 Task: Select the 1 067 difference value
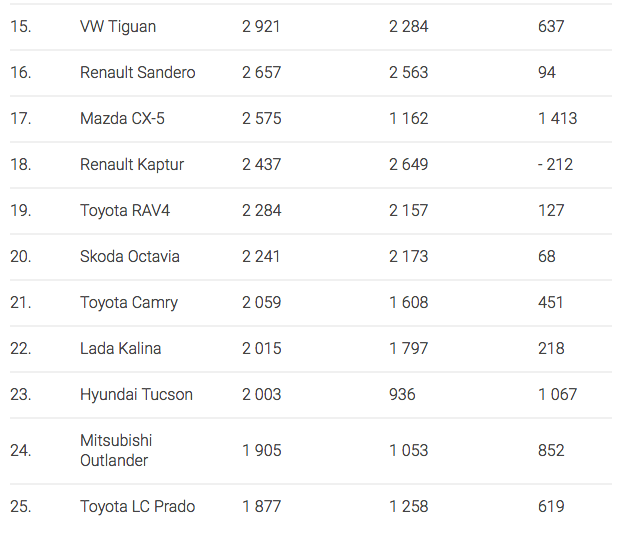[x=558, y=395]
